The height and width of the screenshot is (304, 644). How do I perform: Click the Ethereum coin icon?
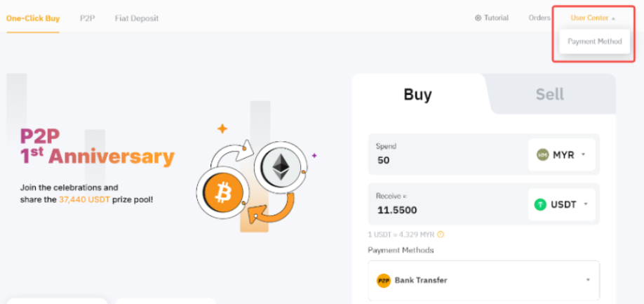point(281,167)
